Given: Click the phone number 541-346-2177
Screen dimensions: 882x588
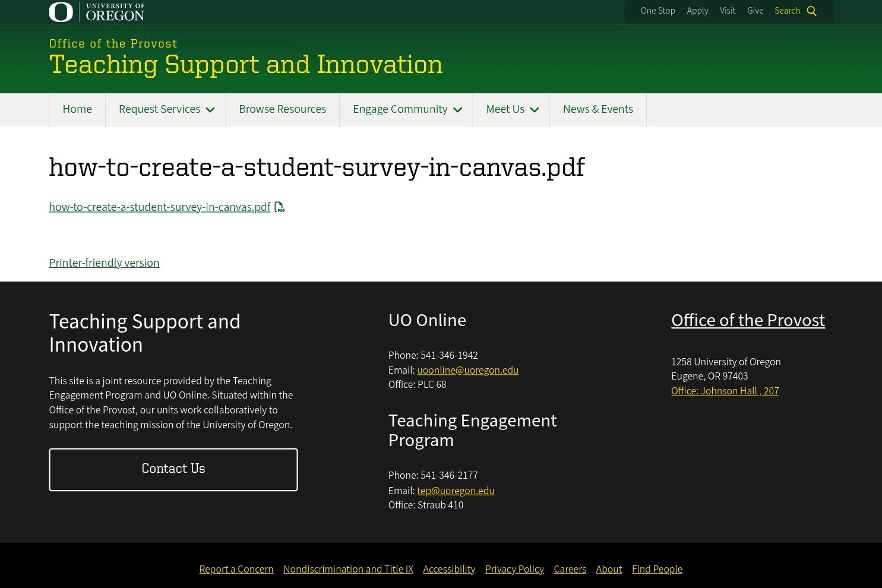Looking at the screenshot, I should tap(449, 475).
